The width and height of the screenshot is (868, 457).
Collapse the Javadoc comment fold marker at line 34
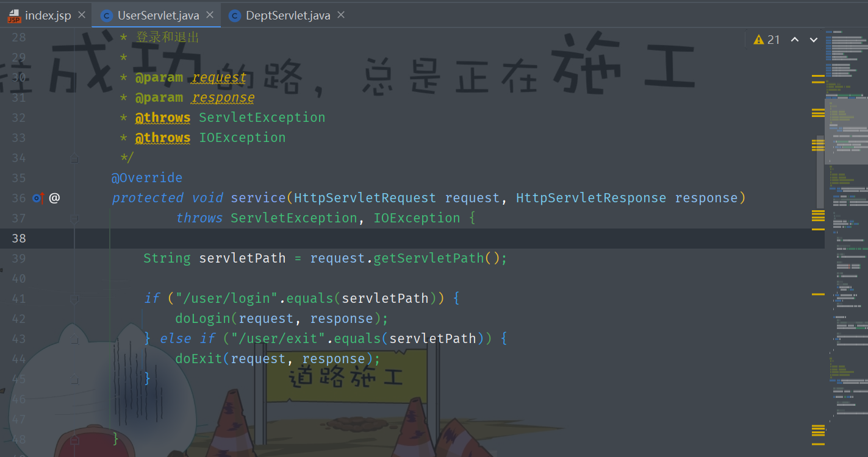(x=74, y=158)
